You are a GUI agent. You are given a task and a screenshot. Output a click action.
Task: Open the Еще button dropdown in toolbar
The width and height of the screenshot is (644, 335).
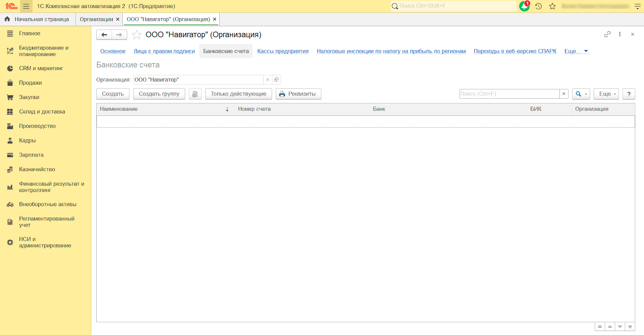[606, 94]
